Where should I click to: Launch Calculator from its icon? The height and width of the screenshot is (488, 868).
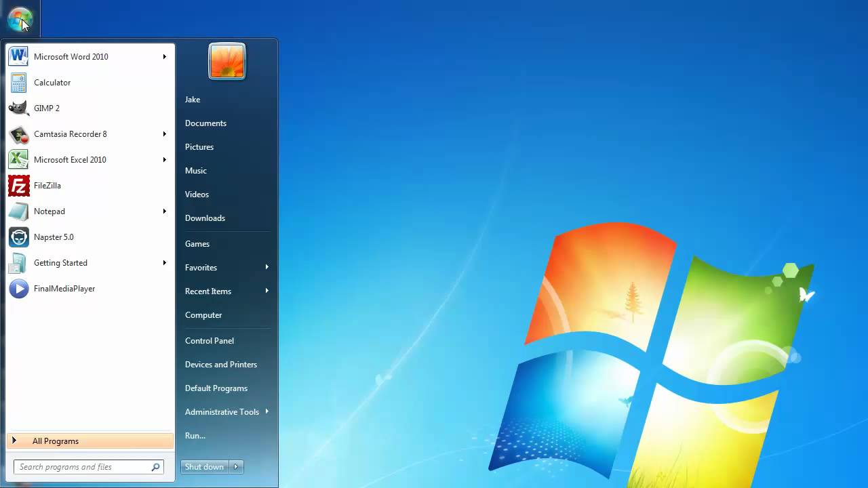(18, 82)
